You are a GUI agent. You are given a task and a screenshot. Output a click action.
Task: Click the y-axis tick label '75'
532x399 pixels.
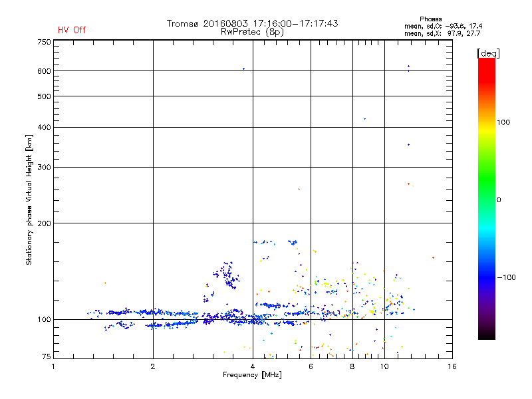47,356
